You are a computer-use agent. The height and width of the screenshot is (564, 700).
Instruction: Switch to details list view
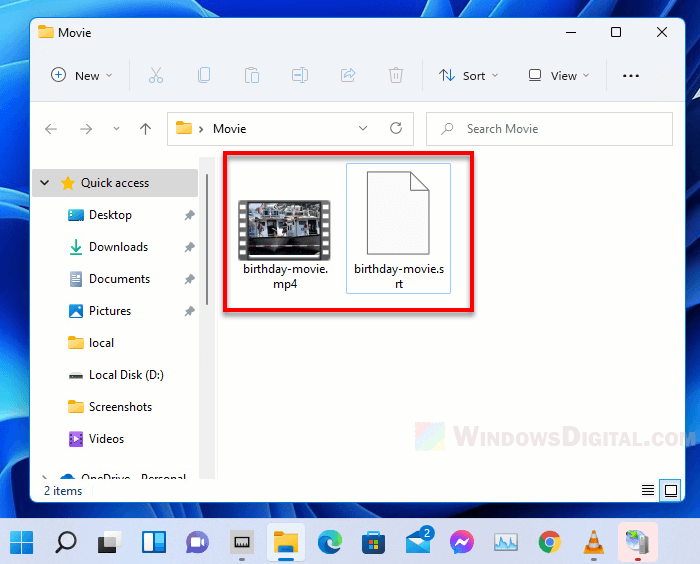click(648, 490)
